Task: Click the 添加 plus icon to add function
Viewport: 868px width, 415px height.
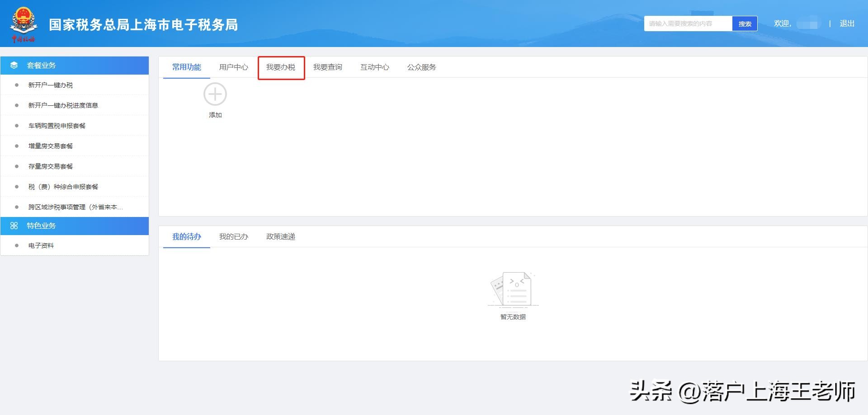Action: [x=215, y=94]
